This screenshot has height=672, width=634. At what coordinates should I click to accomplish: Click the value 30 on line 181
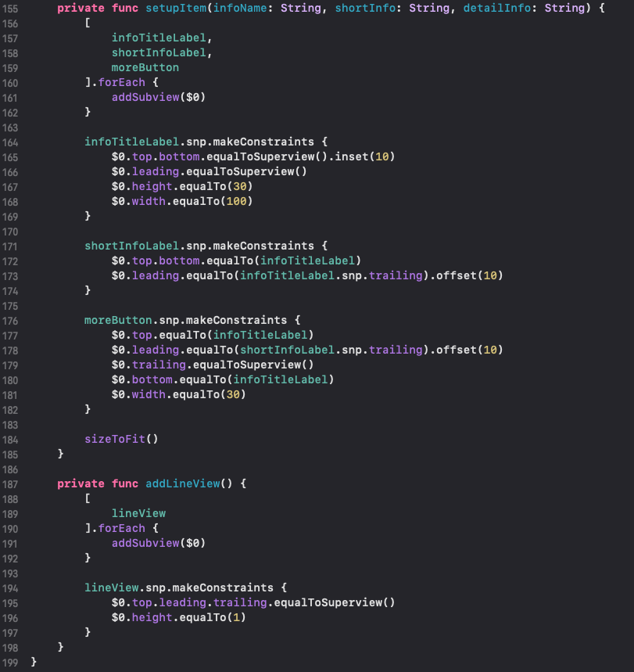coord(233,394)
